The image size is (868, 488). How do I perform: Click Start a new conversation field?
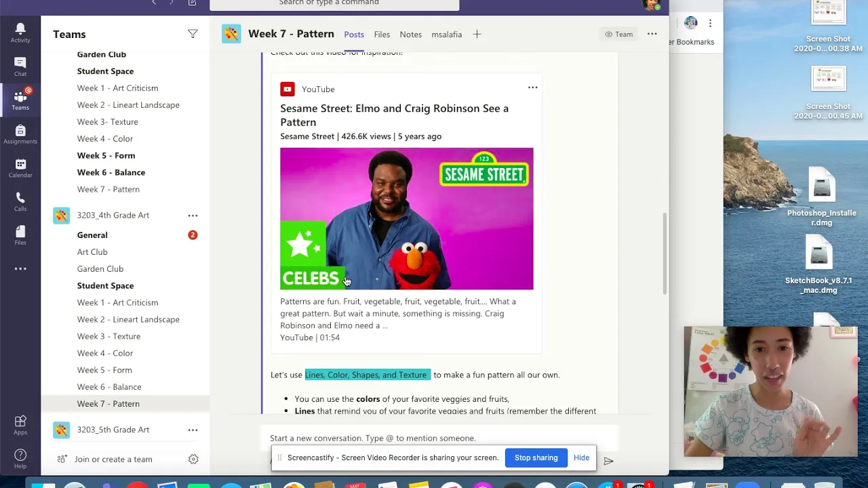tap(439, 438)
